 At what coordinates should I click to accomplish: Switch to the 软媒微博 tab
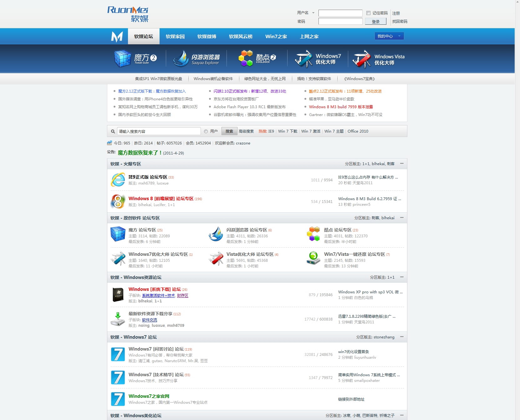click(207, 36)
